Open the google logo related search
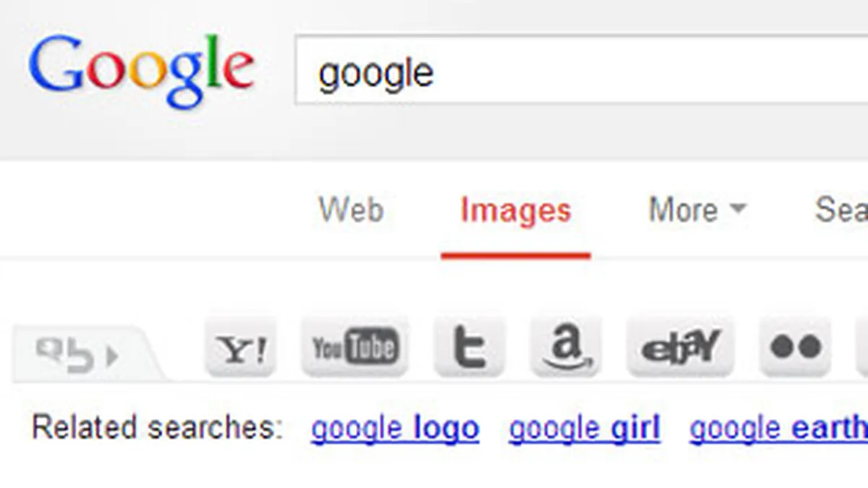This screenshot has width=868, height=488. click(x=394, y=427)
